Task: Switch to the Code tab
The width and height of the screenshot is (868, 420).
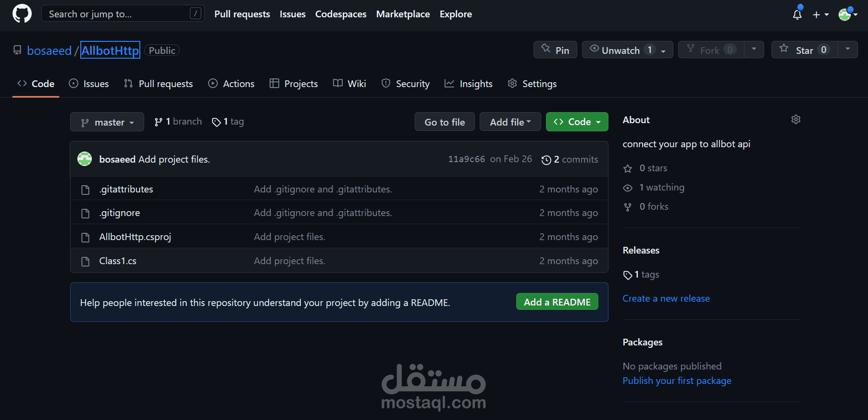Action: click(36, 84)
